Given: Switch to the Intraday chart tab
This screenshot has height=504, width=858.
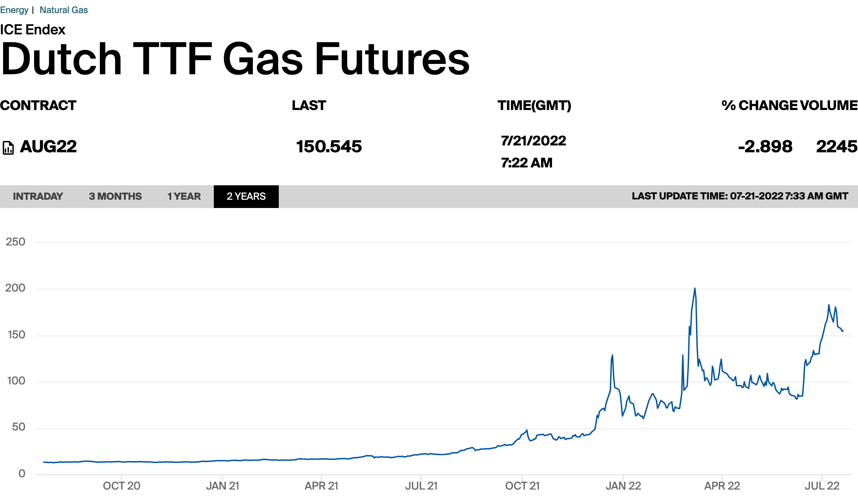Looking at the screenshot, I should pyautogui.click(x=38, y=196).
